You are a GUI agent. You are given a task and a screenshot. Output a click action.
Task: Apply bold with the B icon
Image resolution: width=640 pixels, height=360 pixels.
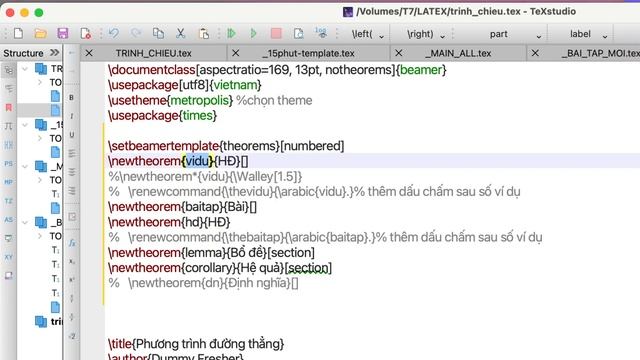pyautogui.click(x=72, y=98)
